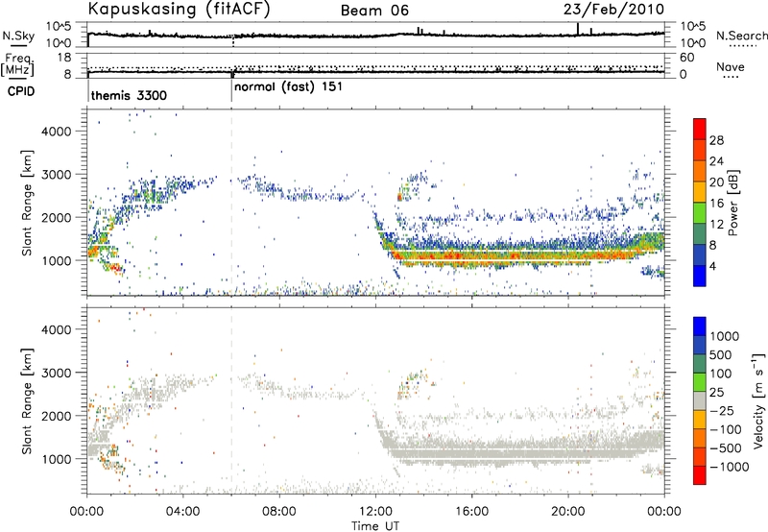Click the '20:00' time tick label
The width and height of the screenshot is (768, 532).
tap(567, 512)
